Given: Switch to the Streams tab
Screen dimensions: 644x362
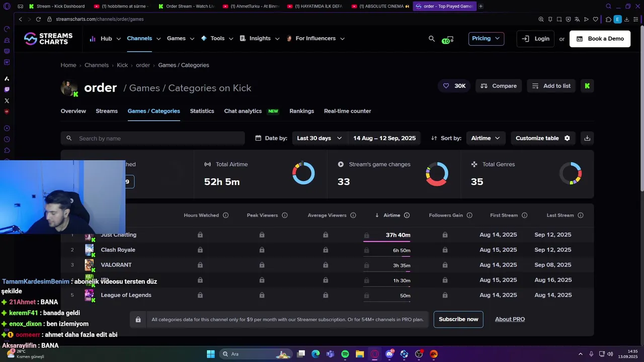Looking at the screenshot, I should tap(107, 111).
